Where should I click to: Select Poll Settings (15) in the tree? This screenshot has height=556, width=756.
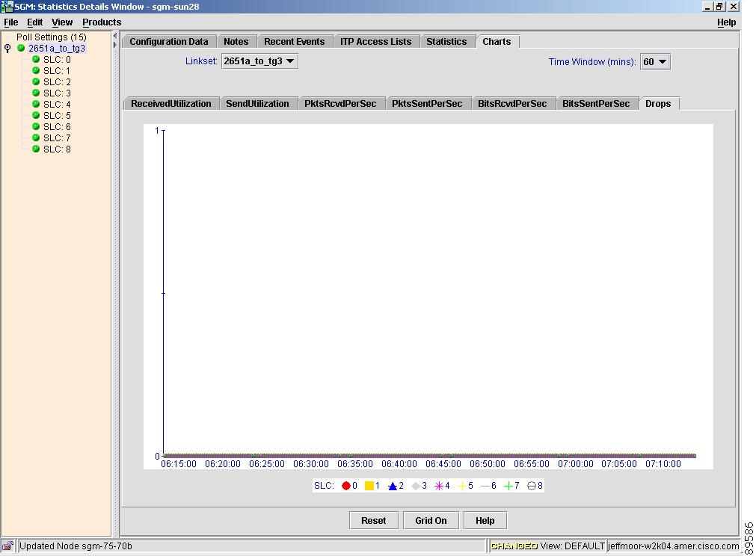51,37
